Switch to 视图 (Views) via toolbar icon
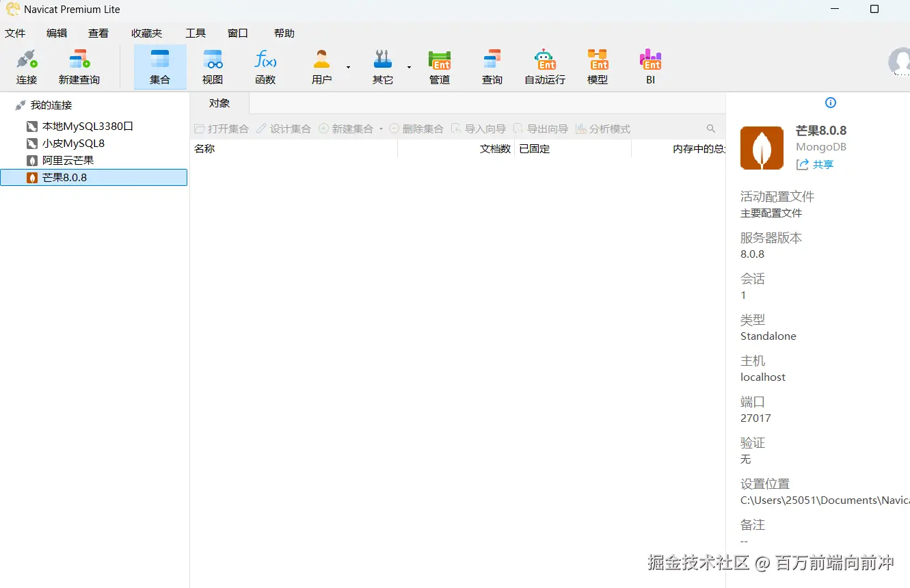The width and height of the screenshot is (910, 588). pos(212,66)
